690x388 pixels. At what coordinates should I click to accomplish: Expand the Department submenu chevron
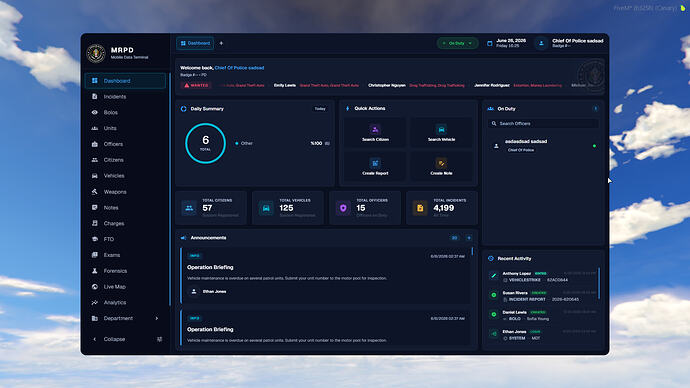[157, 318]
